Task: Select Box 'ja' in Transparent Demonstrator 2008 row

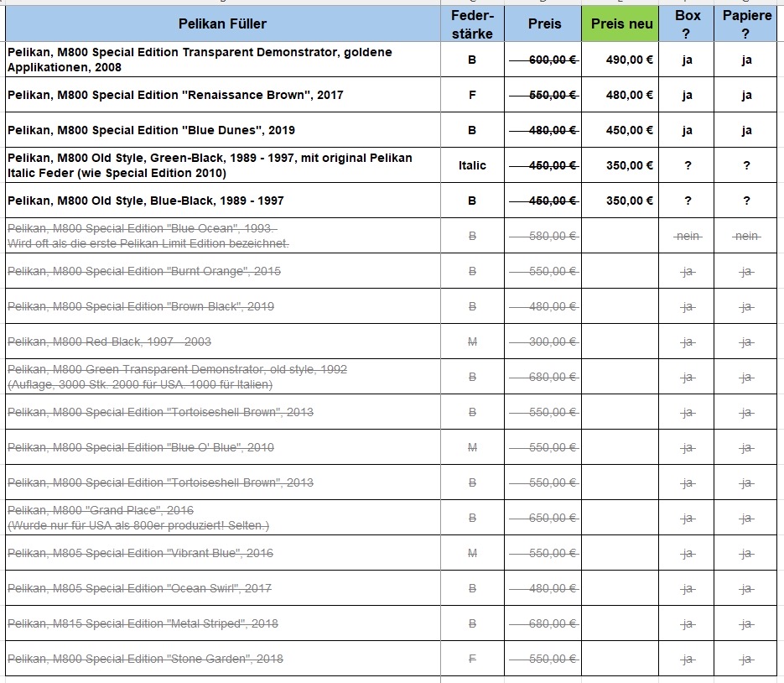Action: point(687,60)
